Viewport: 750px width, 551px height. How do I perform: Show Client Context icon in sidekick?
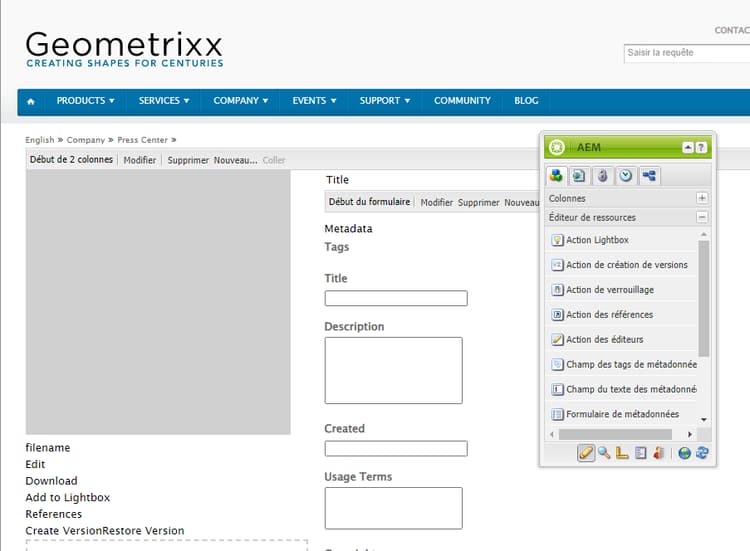point(659,452)
